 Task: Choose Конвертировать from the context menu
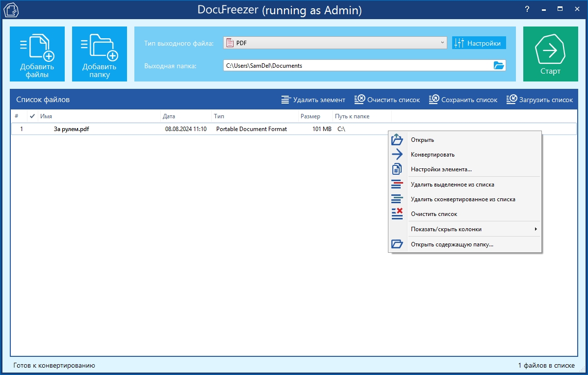coord(433,155)
